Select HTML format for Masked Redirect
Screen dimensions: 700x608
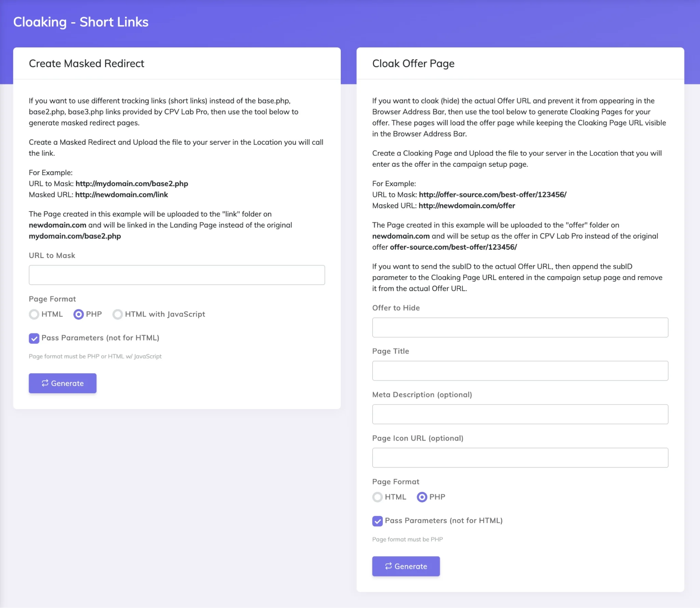tap(34, 314)
